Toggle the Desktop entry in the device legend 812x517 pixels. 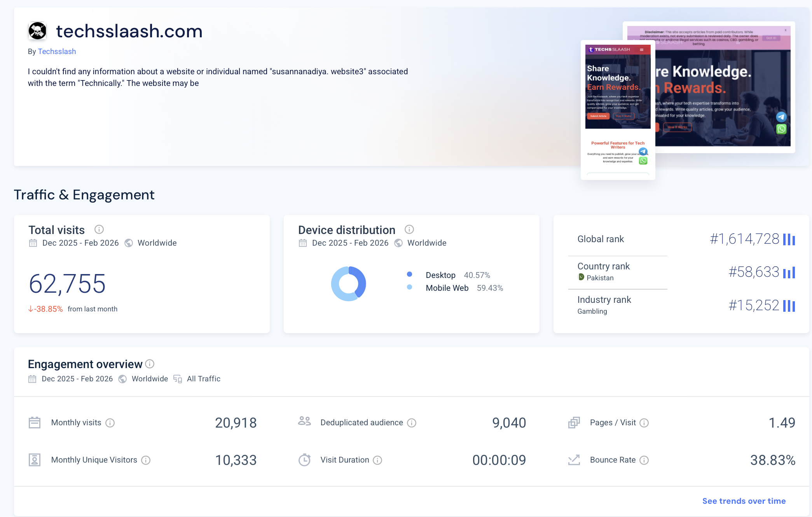pos(441,275)
